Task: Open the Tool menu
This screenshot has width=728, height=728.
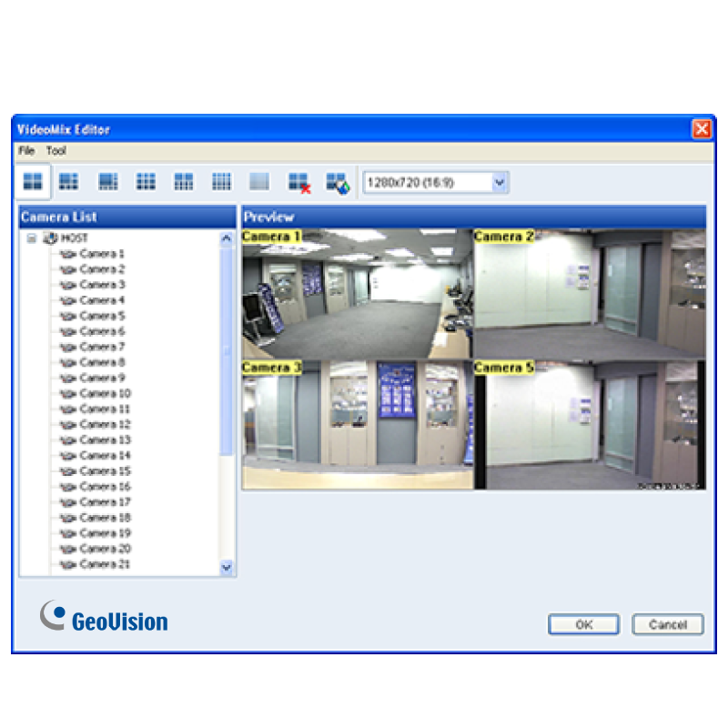Action: click(x=56, y=151)
